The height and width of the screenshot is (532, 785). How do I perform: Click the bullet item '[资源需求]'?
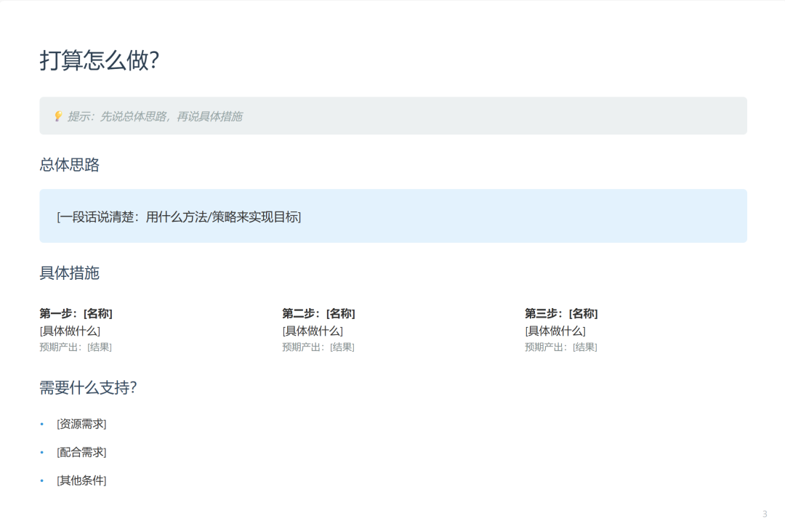pos(81,424)
